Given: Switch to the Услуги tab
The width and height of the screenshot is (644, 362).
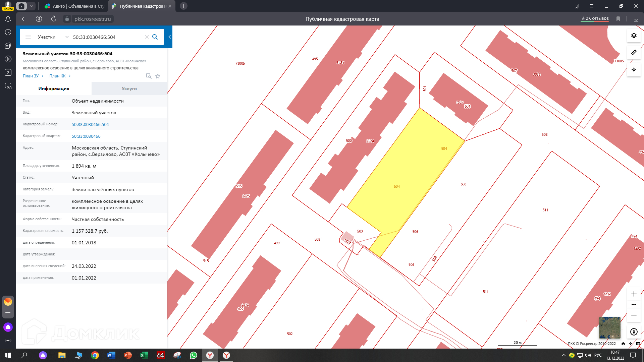Looking at the screenshot, I should 129,88.
